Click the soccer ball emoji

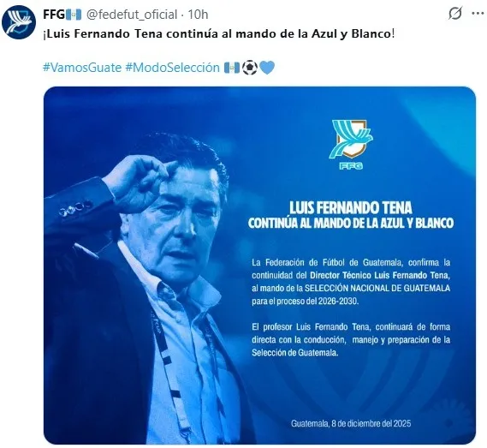click(x=250, y=68)
